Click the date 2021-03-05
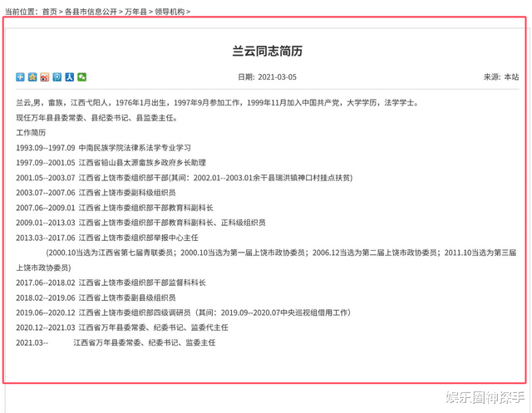The height and width of the screenshot is (413, 532). (x=277, y=77)
